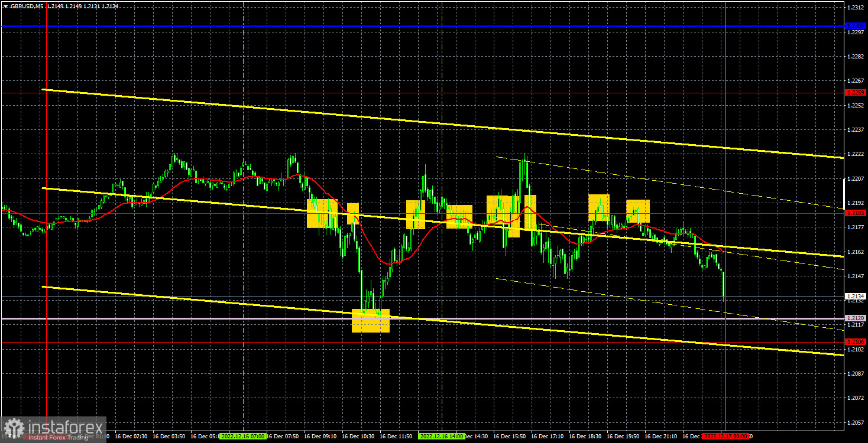
Task: Click the 16 Dec 09:10 time axis label
Action: [320, 437]
